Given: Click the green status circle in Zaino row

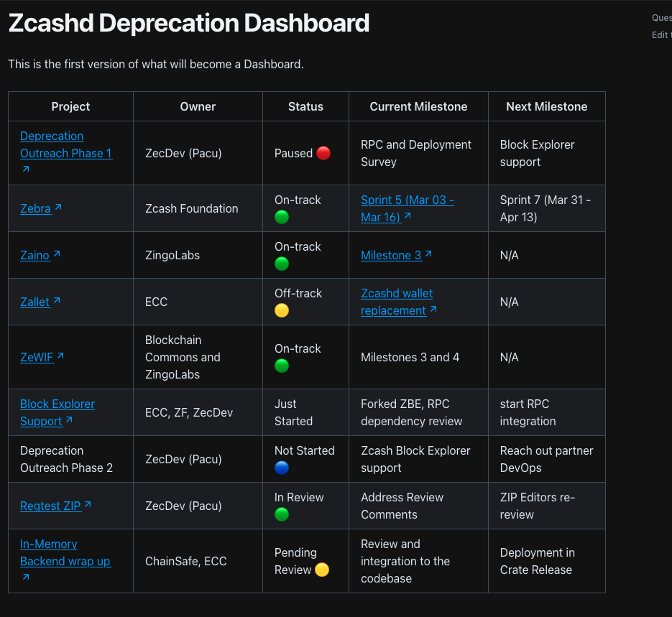Looking at the screenshot, I should coord(282,264).
